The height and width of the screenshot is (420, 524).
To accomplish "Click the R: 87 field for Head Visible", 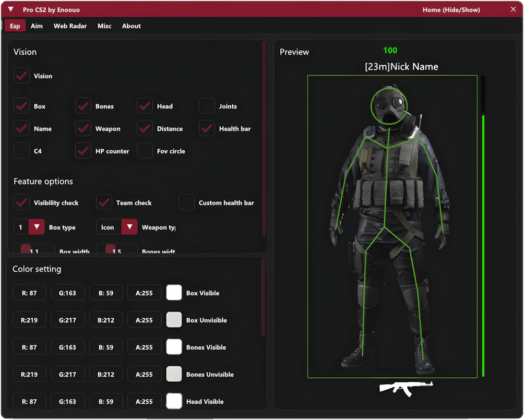I will [x=29, y=401].
